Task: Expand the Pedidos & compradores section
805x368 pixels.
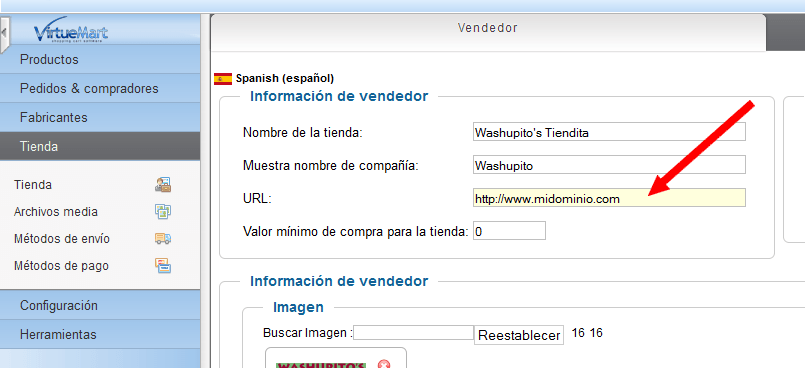Action: click(100, 88)
